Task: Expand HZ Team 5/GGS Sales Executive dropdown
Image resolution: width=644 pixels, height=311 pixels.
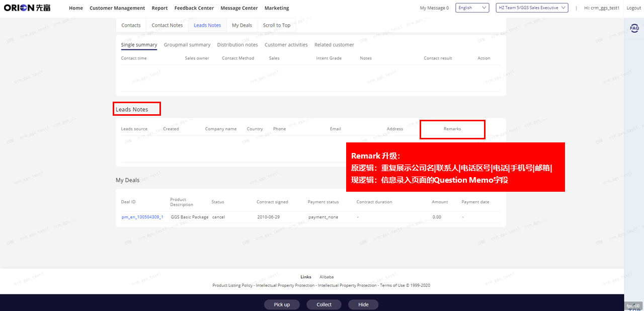Action: click(532, 8)
